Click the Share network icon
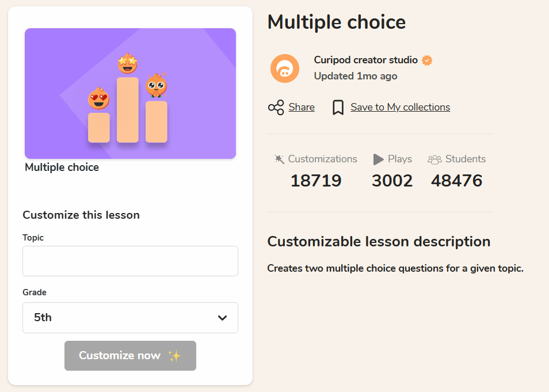 coord(276,108)
